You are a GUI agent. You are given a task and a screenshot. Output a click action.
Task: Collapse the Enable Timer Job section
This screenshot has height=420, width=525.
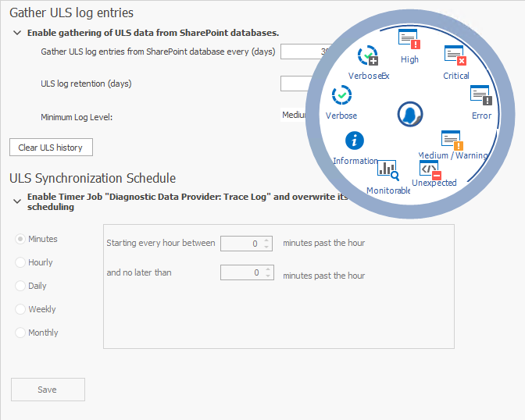pyautogui.click(x=17, y=200)
